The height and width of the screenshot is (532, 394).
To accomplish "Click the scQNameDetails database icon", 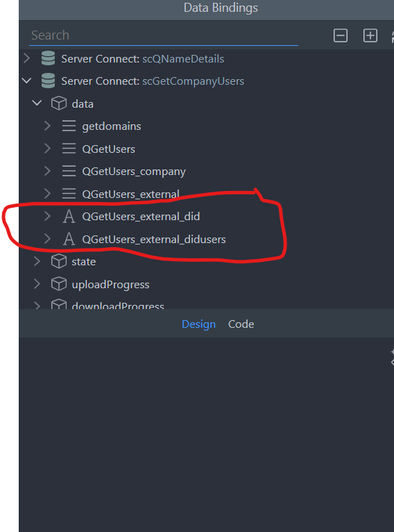I will [48, 58].
